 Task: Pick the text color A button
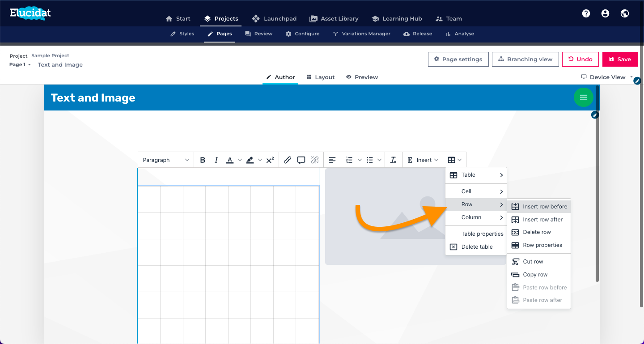point(230,160)
